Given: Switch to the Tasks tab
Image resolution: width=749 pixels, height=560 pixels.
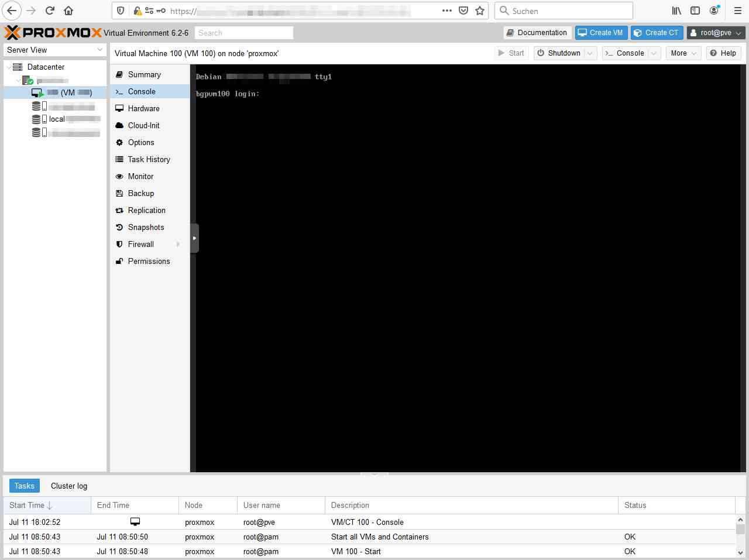Looking at the screenshot, I should [25, 486].
